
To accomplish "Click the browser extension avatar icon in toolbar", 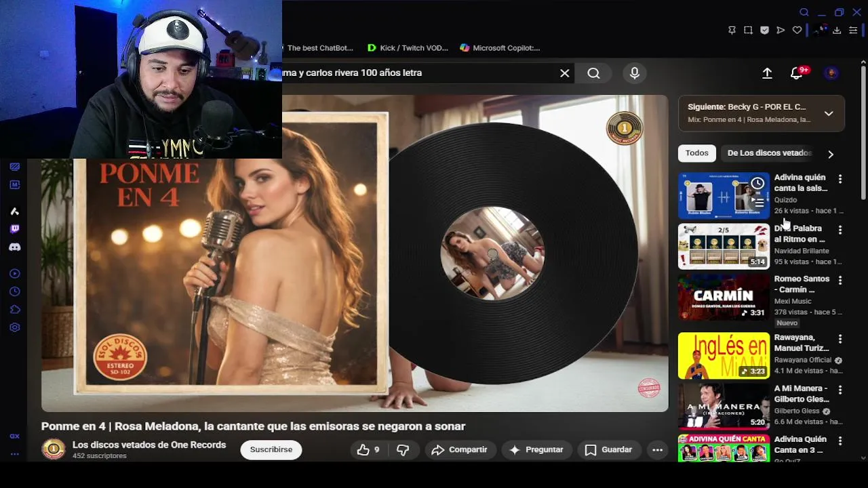I will (x=821, y=30).
